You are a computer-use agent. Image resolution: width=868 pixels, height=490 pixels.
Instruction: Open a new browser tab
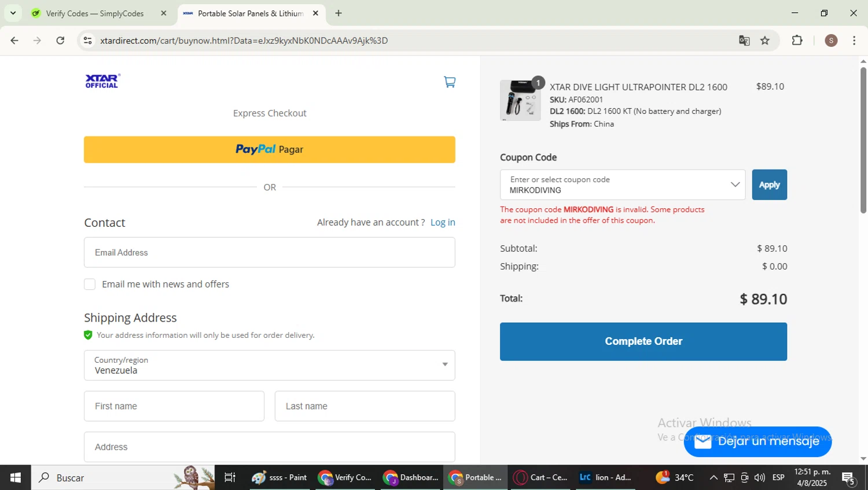click(339, 13)
